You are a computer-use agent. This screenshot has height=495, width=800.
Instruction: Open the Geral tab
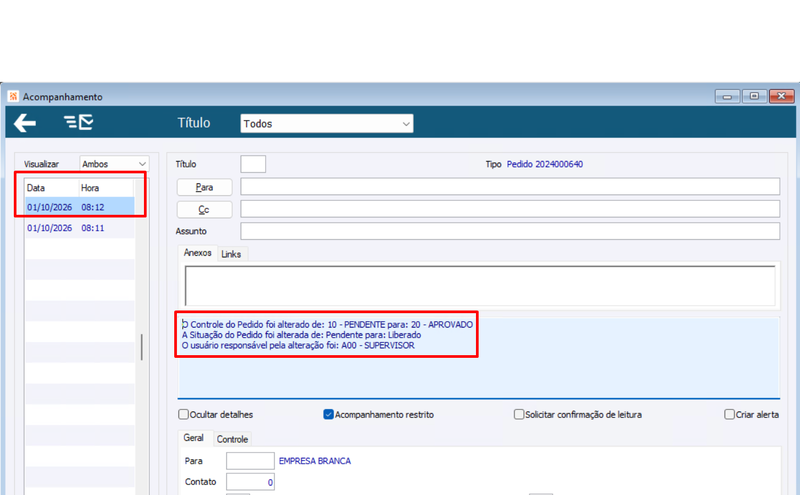(194, 438)
